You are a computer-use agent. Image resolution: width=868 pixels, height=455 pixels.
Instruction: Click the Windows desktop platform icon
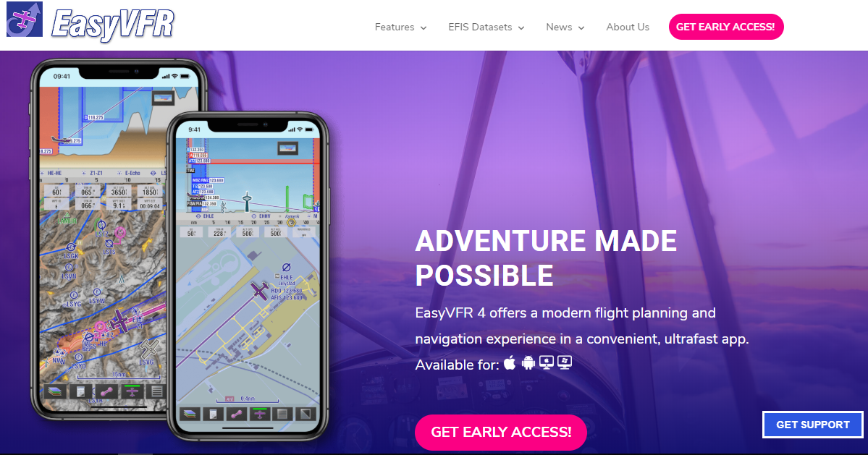coord(565,362)
